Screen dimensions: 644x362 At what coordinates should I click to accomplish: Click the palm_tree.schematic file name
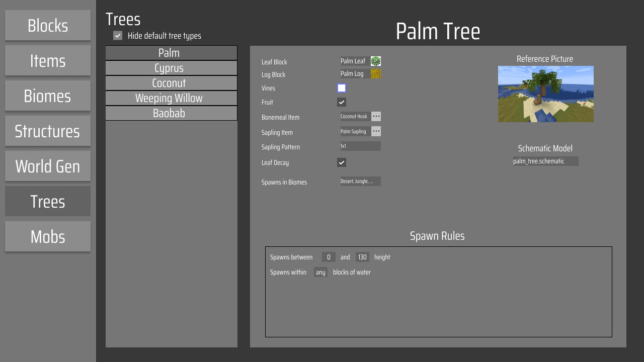[545, 161]
